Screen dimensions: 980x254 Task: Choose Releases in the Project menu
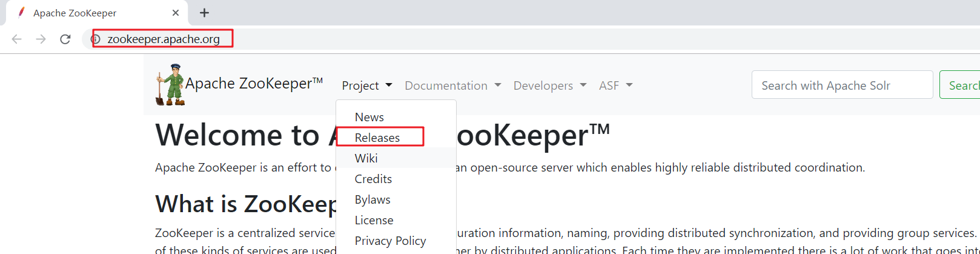pos(377,138)
